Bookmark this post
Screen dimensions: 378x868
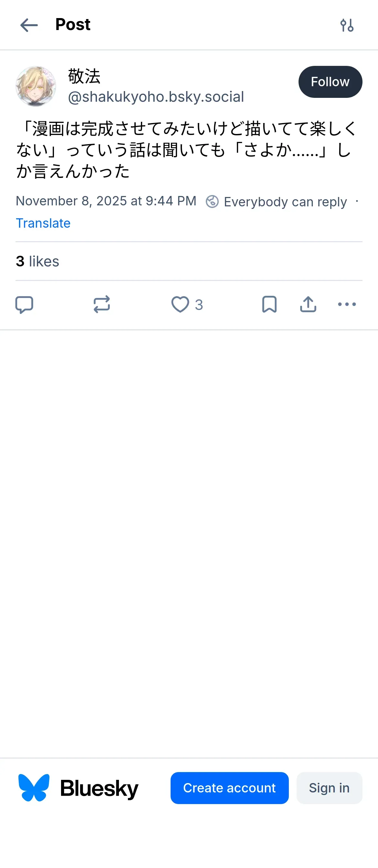pos(269,305)
